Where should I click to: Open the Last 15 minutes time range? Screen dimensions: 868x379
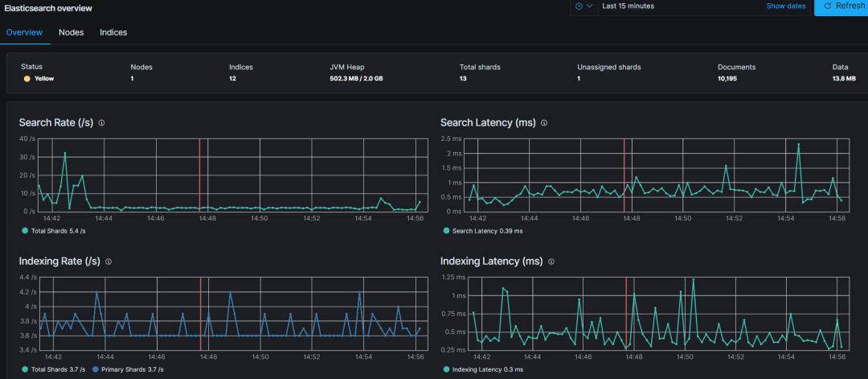pyautogui.click(x=628, y=6)
